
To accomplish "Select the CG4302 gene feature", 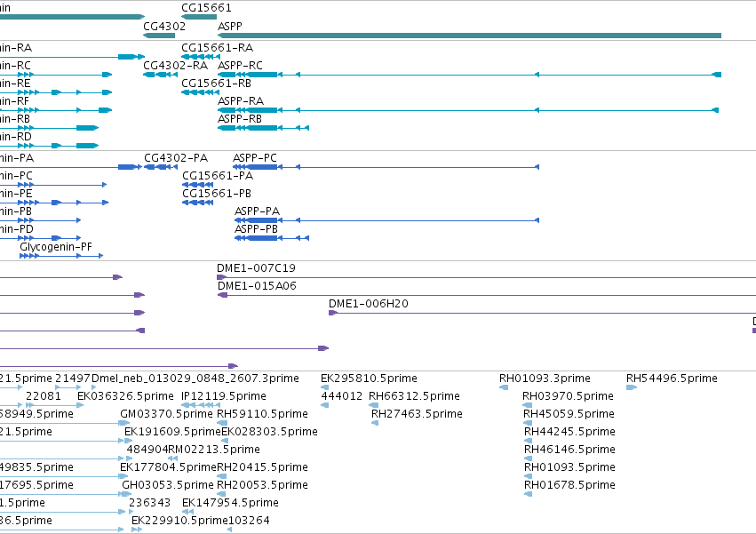I will [x=159, y=36].
